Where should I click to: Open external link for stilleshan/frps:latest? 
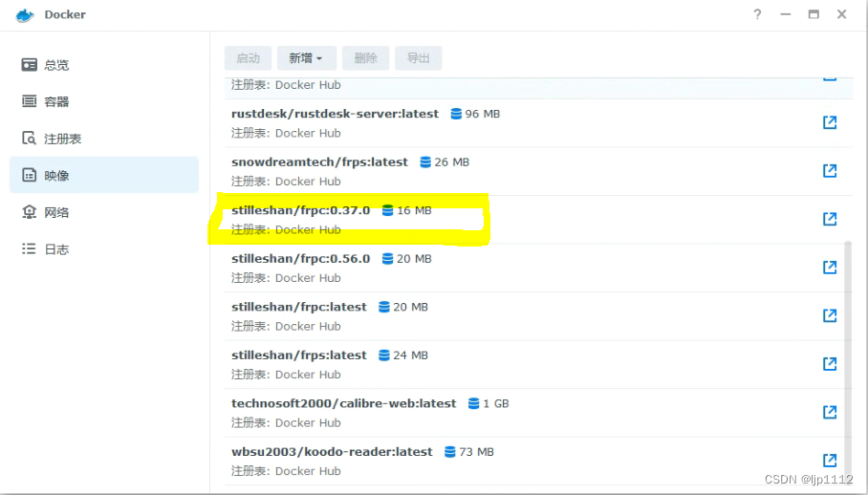pos(829,363)
